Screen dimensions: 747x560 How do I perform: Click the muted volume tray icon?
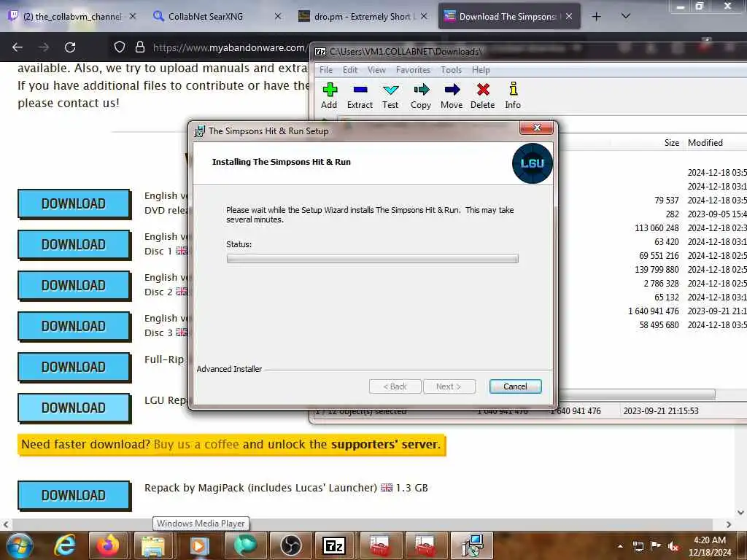point(673,546)
